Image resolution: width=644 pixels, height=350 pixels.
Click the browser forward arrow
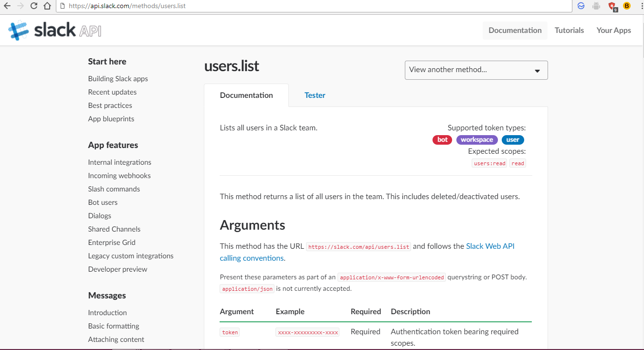(x=21, y=6)
